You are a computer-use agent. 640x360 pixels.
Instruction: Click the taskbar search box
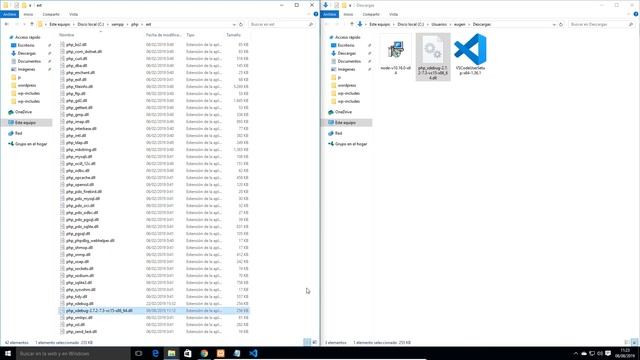[x=73, y=353]
